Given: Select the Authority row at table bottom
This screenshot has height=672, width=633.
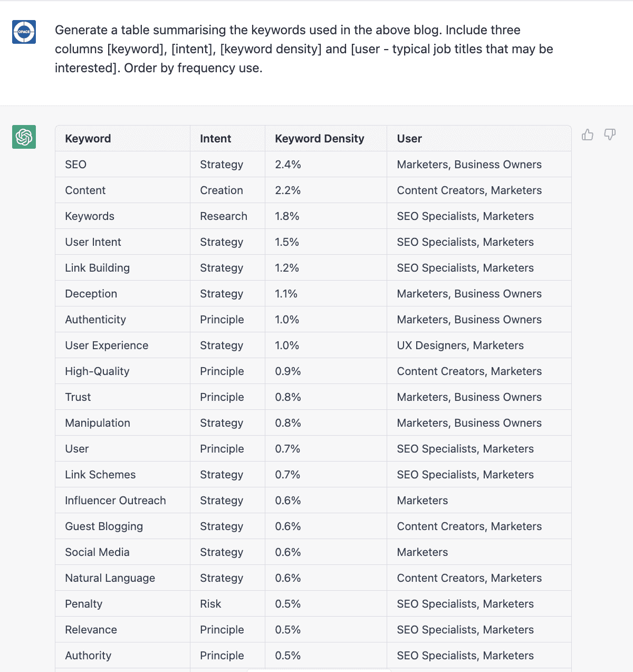Looking at the screenshot, I should tap(88, 655).
